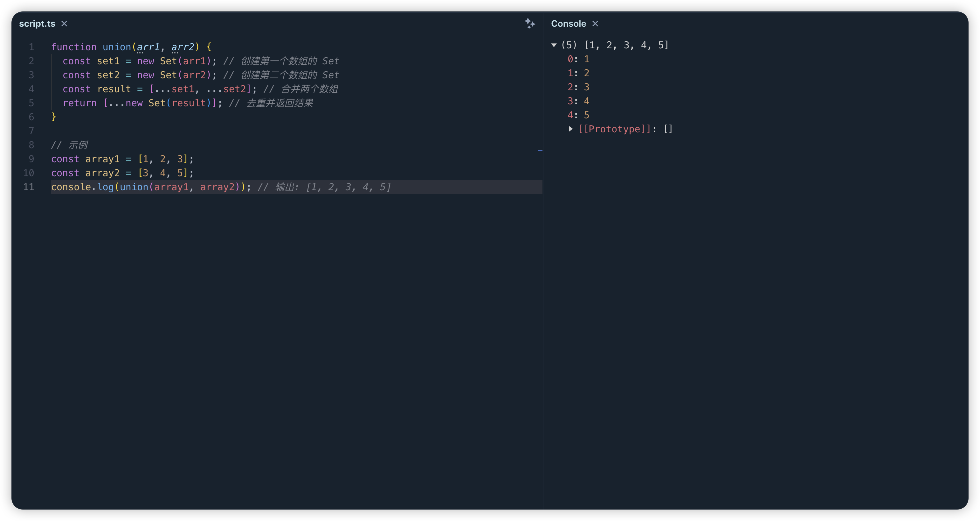The image size is (980, 521).
Task: Click console entry 1: 2
Action: [x=578, y=73]
